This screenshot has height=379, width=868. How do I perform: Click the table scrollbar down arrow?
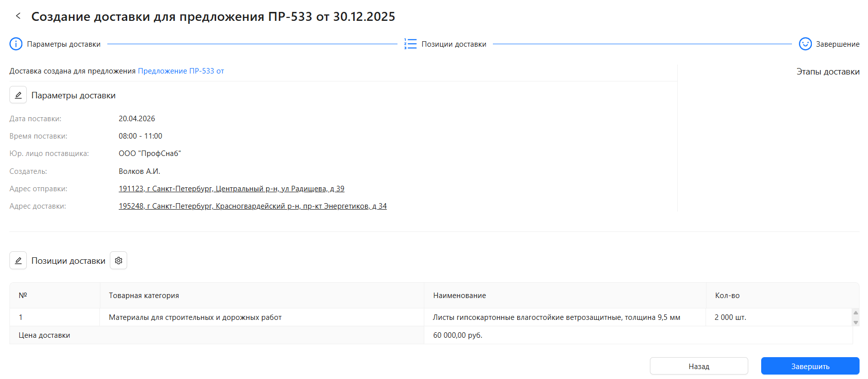pos(856,322)
